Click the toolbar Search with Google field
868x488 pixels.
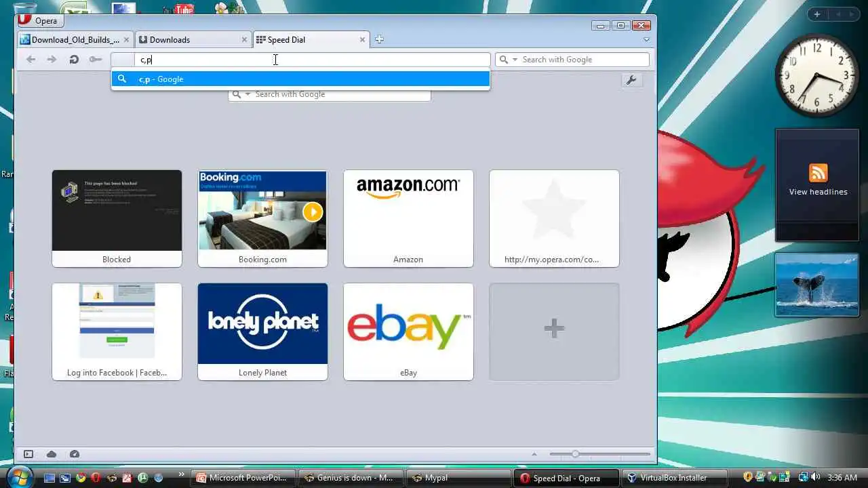pos(572,60)
